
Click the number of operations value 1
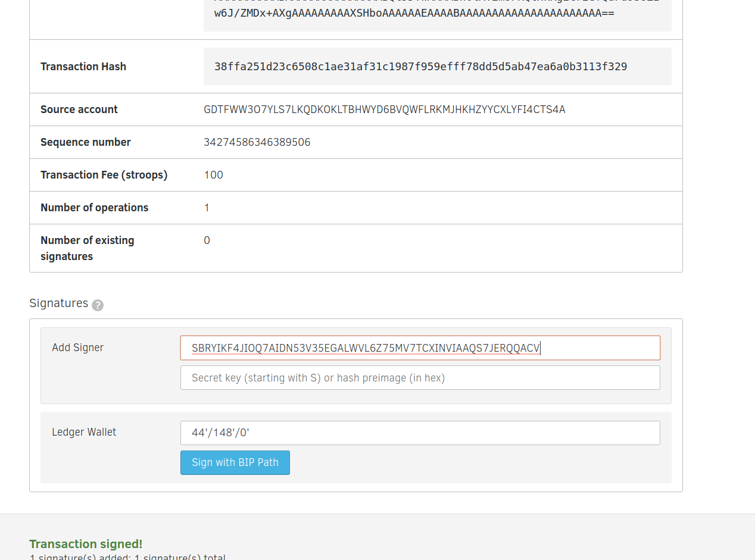[x=207, y=208]
